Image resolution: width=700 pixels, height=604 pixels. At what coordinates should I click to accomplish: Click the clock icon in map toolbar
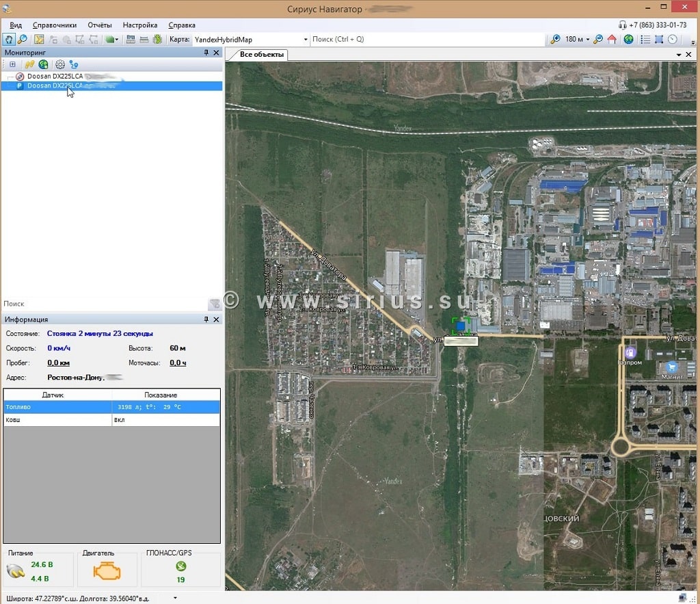[673, 40]
